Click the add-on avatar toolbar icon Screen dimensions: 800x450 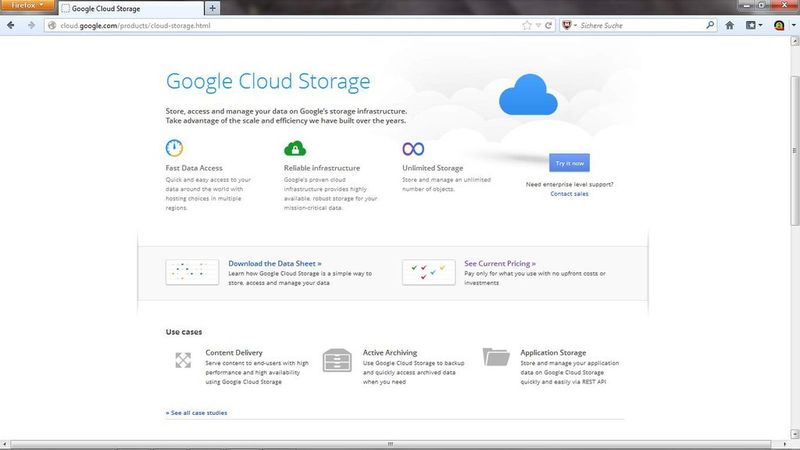click(779, 25)
